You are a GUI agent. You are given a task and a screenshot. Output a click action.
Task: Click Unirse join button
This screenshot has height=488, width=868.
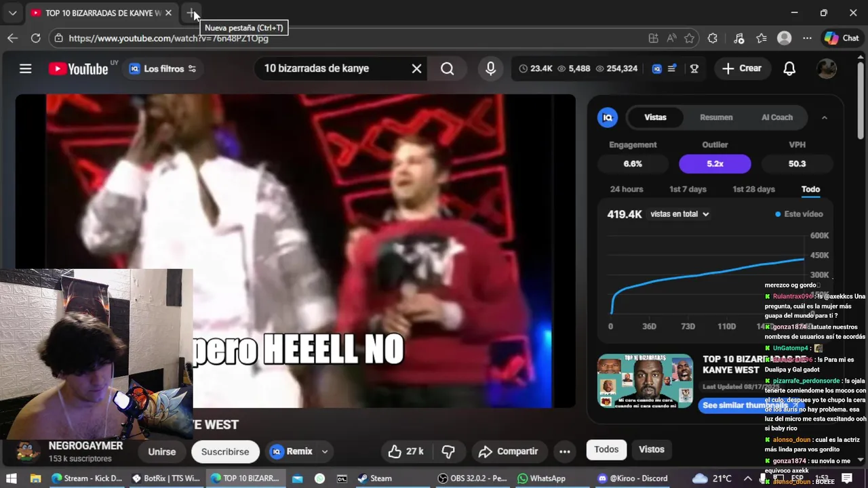pyautogui.click(x=162, y=451)
